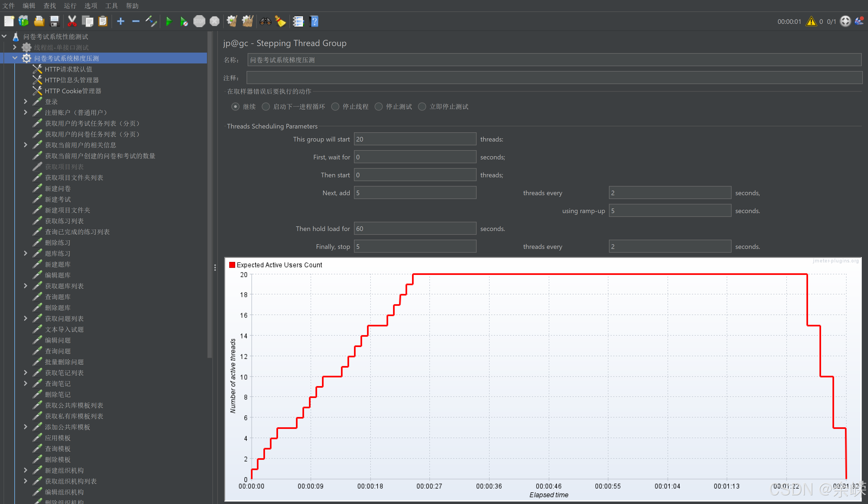Expand the 获取题库列表 node
Image resolution: width=868 pixels, height=504 pixels.
25,286
